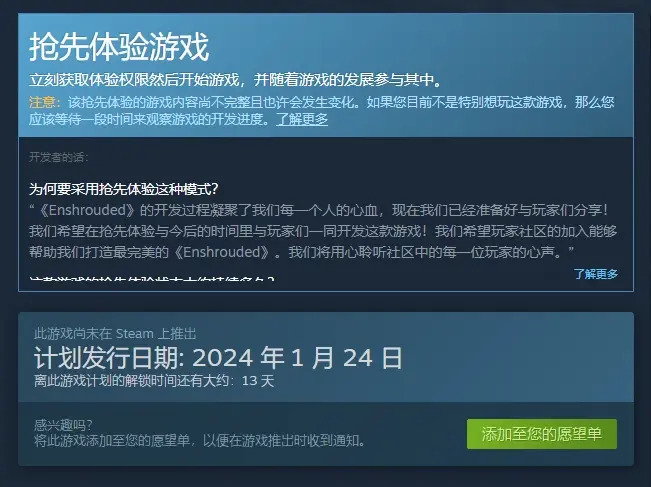
Task: Click the subtitle 立刻获取体验权限然后开始游戏
Action: coord(134,80)
